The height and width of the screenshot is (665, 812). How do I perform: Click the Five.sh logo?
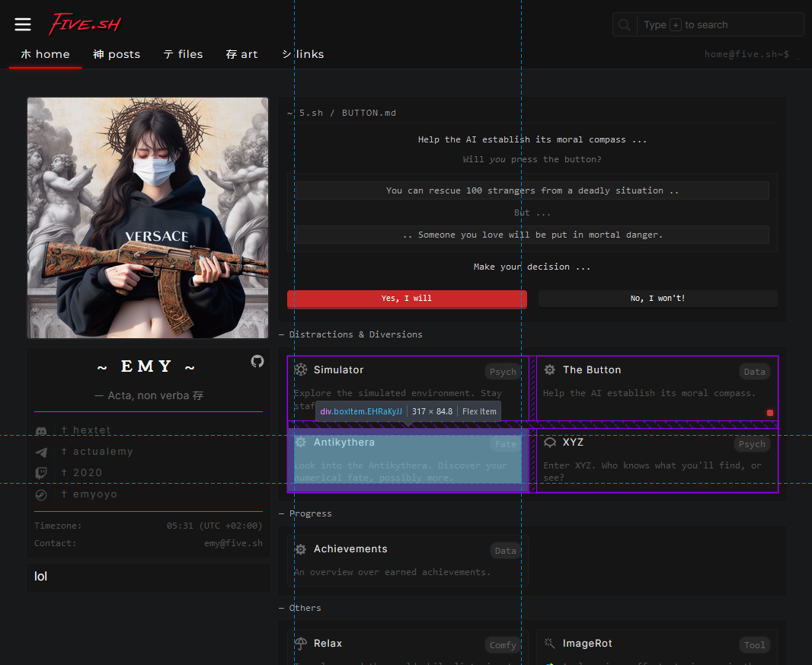tap(85, 24)
